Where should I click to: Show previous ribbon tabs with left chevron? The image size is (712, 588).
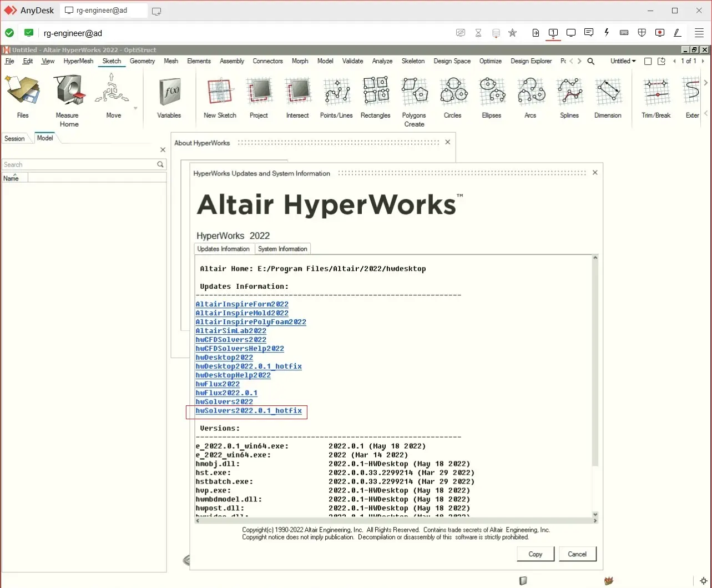[x=572, y=61]
